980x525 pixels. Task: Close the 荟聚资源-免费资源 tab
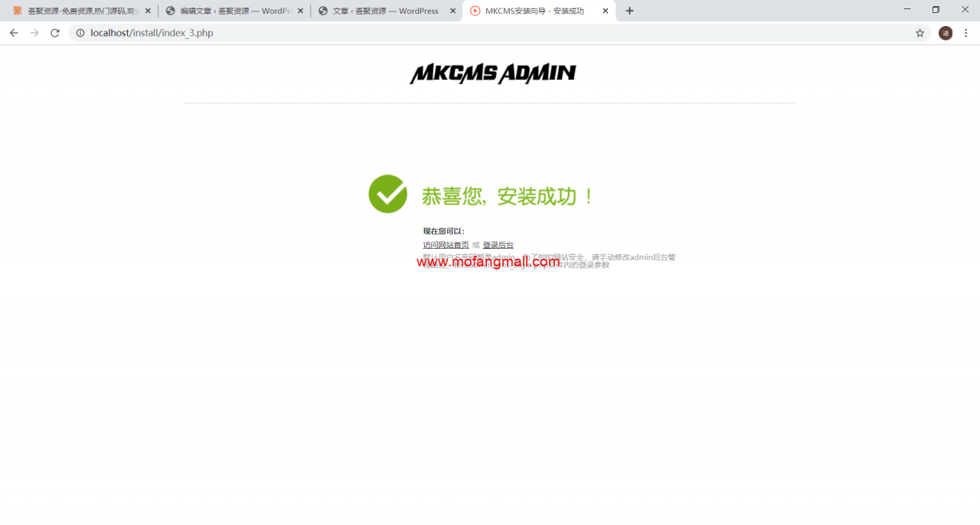click(x=148, y=11)
